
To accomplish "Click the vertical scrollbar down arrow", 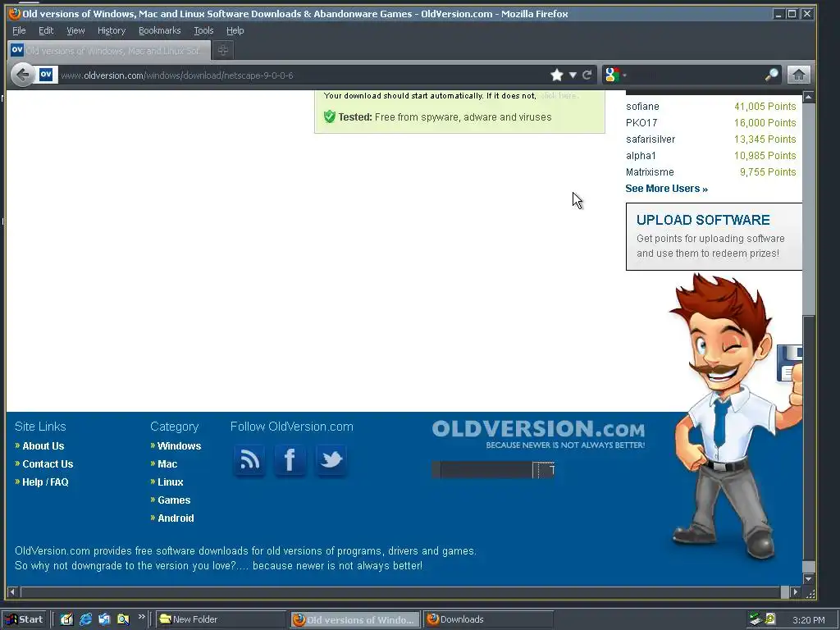I will (808, 579).
